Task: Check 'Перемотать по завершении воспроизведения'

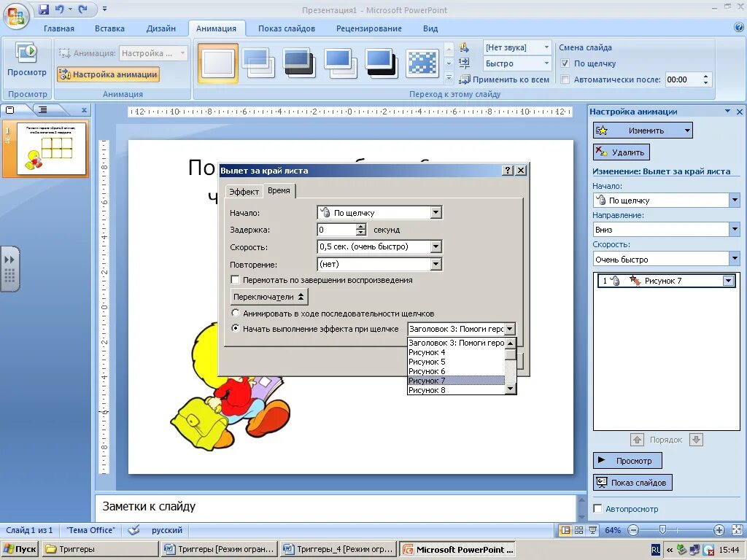Action: tap(235, 279)
